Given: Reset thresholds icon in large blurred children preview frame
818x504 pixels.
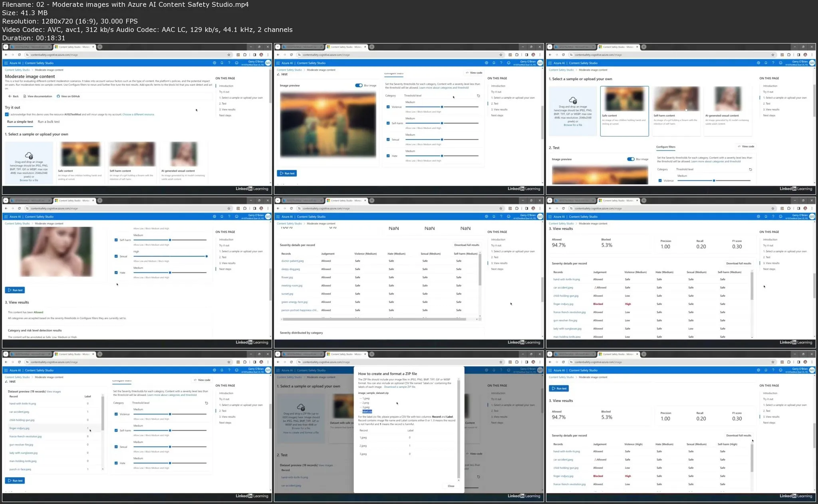Looking at the screenshot, I should pyautogui.click(x=478, y=96).
